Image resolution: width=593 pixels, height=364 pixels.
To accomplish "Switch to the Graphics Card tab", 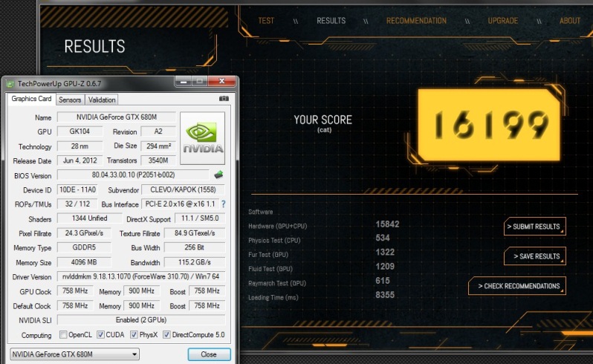I will tap(31, 99).
